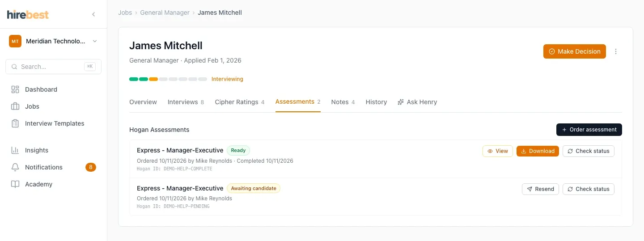Click the Insights bar chart icon
This screenshot has height=241, width=644.
pos(15,150)
